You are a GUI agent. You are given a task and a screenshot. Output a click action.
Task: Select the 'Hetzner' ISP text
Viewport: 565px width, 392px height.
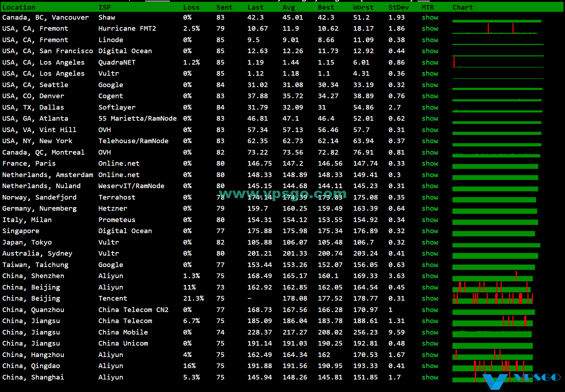click(x=113, y=208)
